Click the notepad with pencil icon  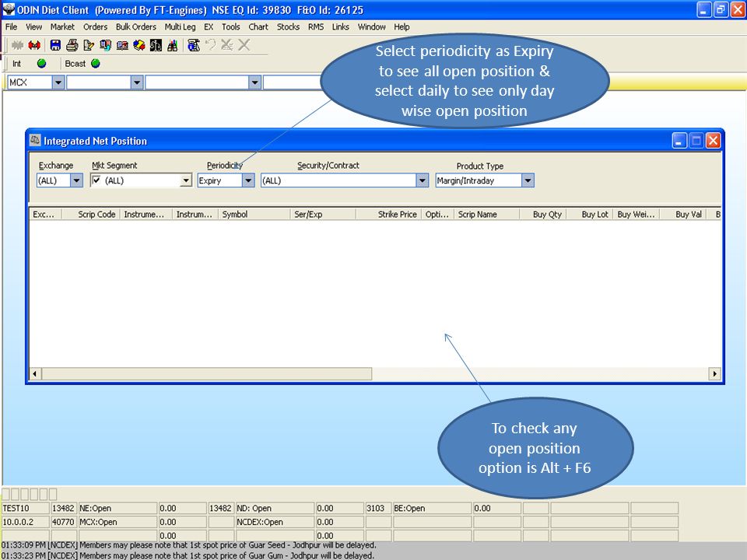click(x=89, y=45)
